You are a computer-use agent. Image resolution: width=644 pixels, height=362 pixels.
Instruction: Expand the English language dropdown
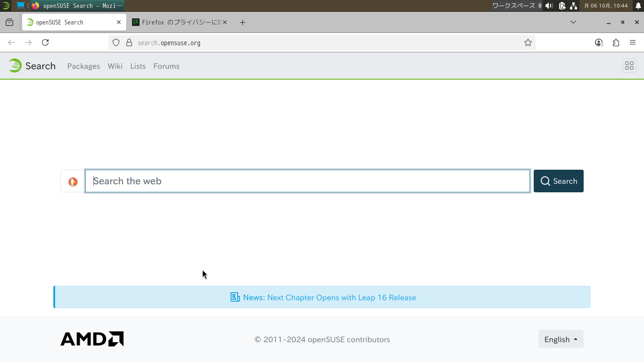coord(561,339)
